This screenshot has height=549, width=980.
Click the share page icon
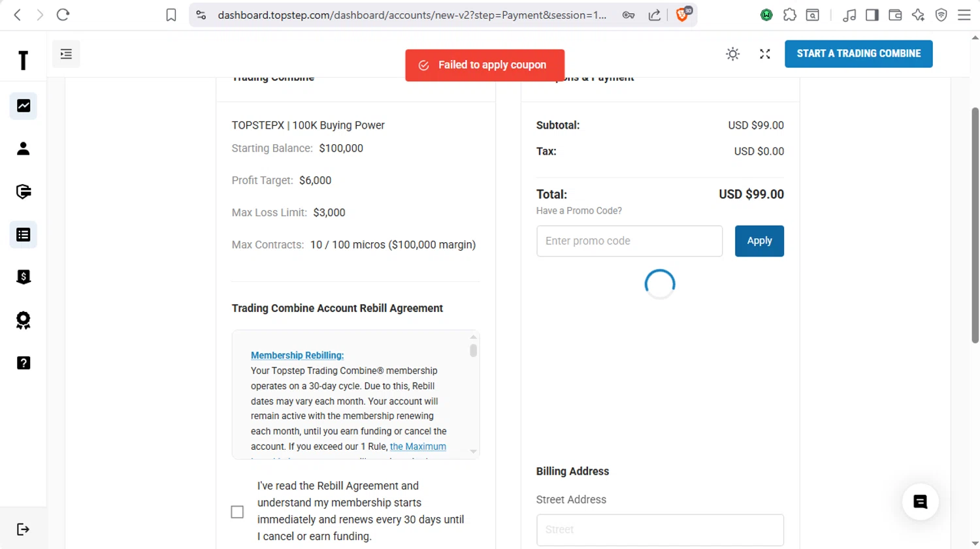654,14
